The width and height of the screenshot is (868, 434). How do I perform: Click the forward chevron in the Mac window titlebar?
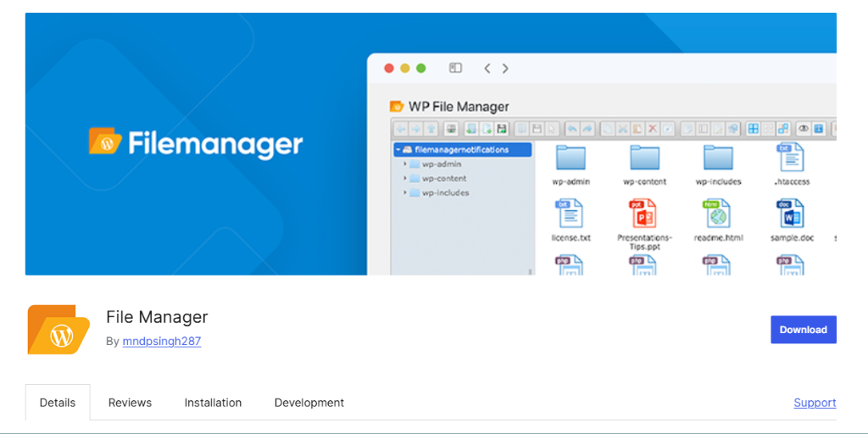(505, 68)
